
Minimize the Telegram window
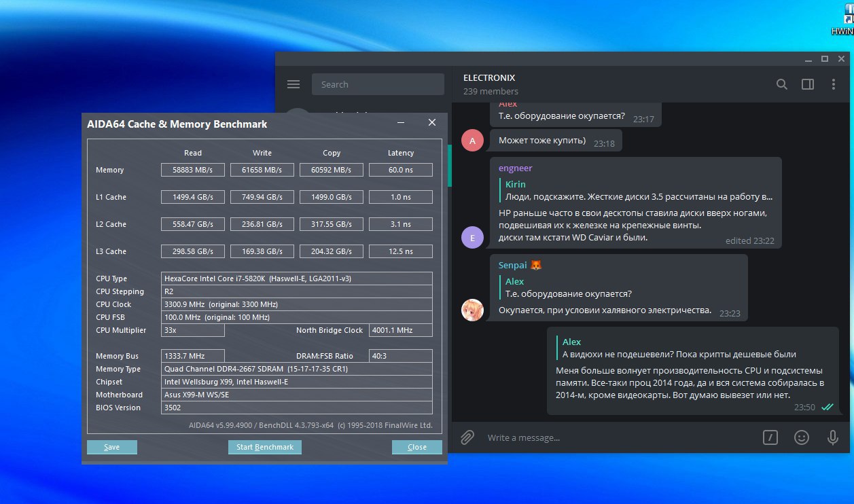[808, 59]
